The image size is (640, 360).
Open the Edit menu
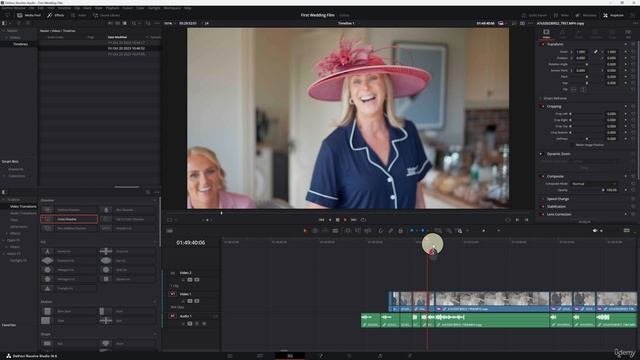coord(41,8)
